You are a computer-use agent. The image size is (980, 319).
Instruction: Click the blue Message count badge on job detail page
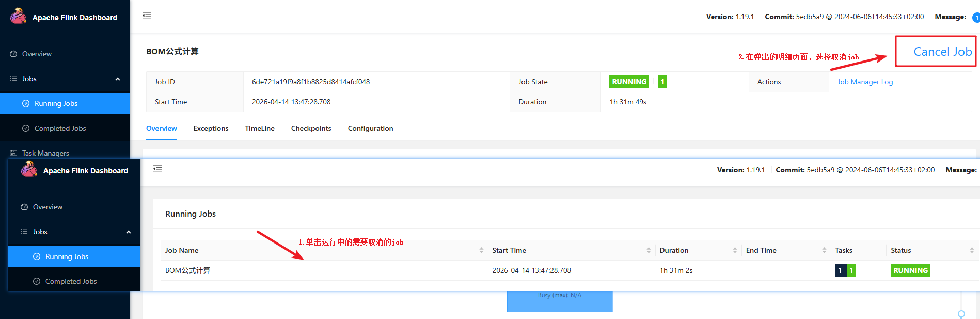tap(976, 18)
